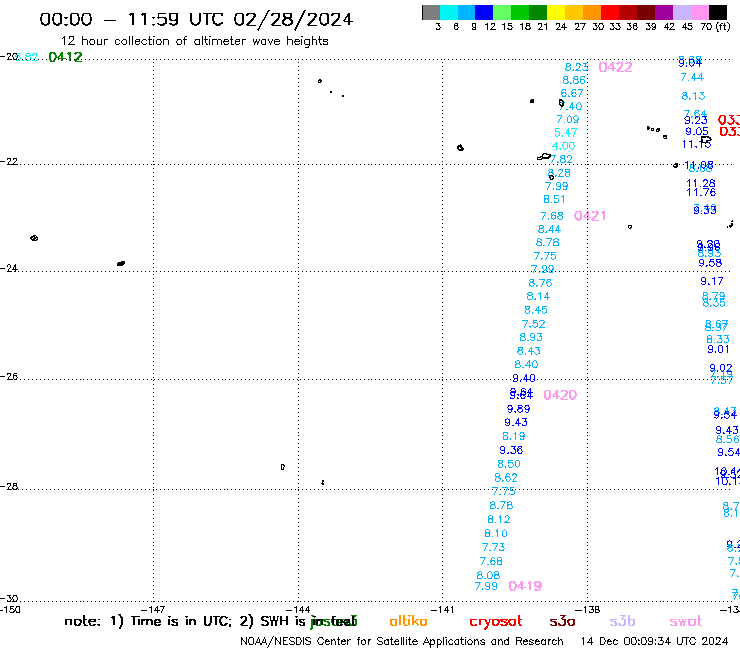Viewport: 740px width, 650px height.
Task: Click the gray 3 ft legend swatch
Action: click(x=431, y=12)
